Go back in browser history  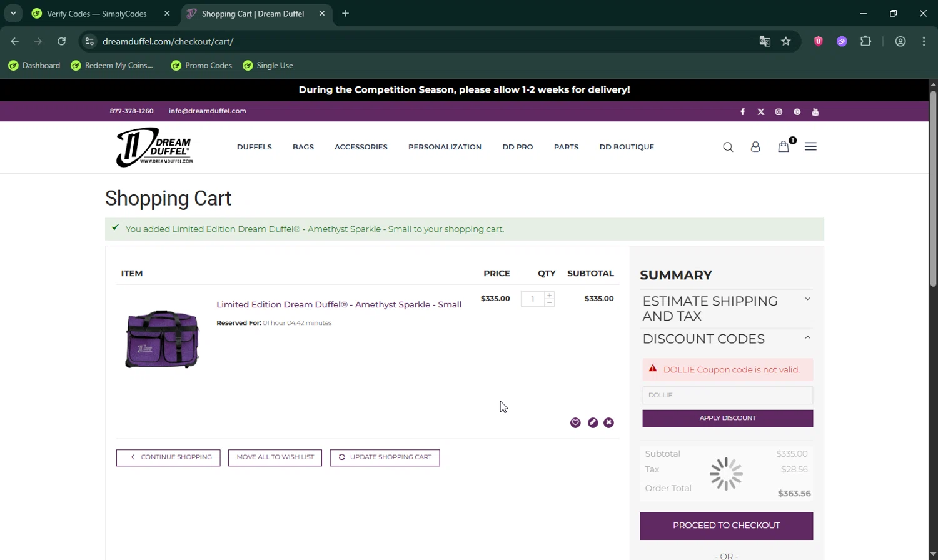[15, 41]
